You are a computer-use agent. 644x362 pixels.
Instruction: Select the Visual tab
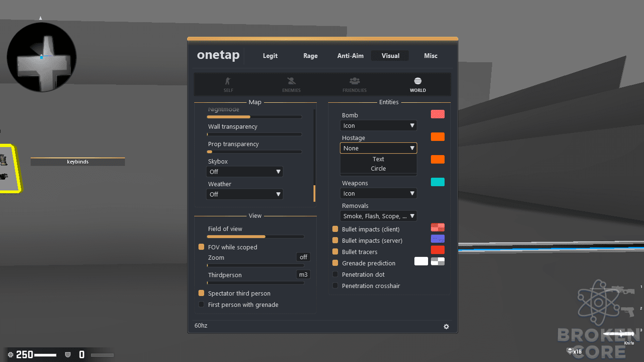pyautogui.click(x=390, y=56)
